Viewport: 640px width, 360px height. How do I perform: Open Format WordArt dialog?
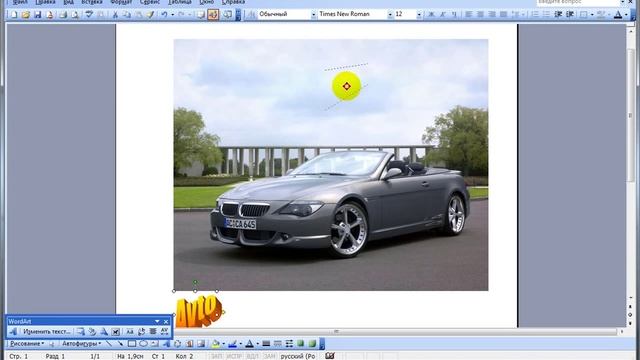click(92, 331)
